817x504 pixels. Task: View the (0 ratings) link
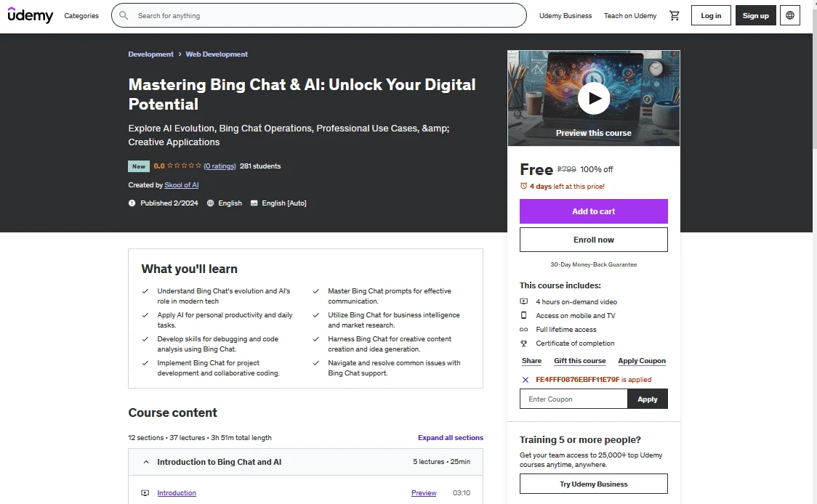click(x=220, y=166)
